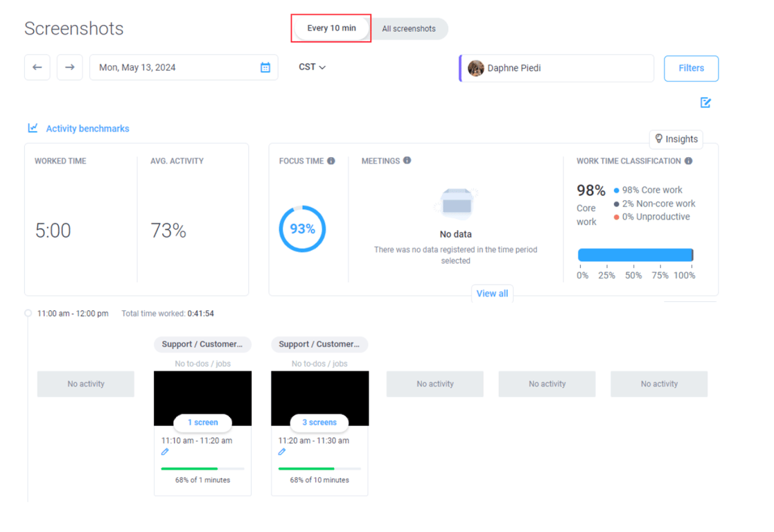The image size is (774, 532).
Task: Click the 98% Core work legend entry
Action: tap(648, 190)
